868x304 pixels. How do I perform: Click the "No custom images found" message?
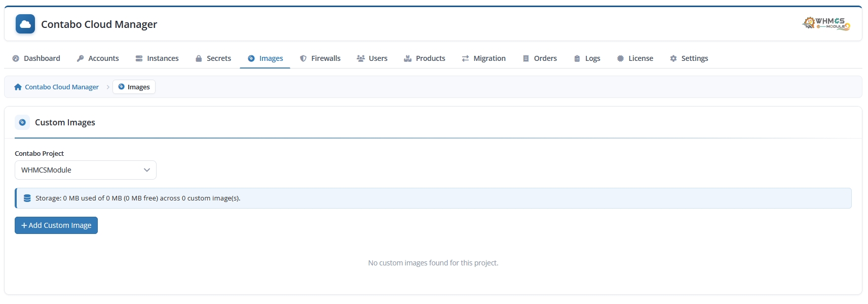pyautogui.click(x=433, y=263)
